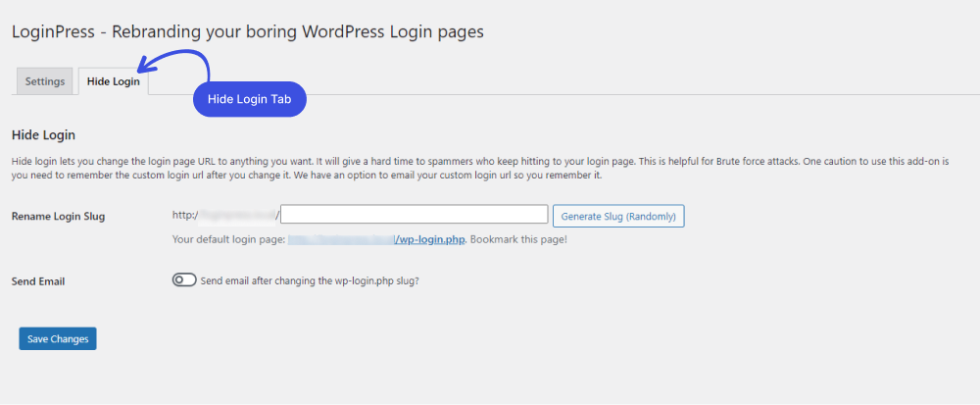Enable the Send Email toggle
Image resolution: width=980 pixels, height=405 pixels.
(184, 280)
